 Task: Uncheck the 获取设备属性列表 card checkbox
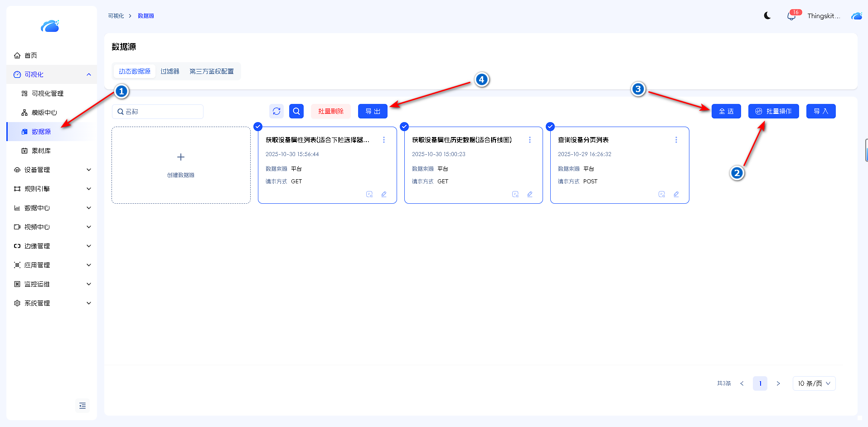[x=258, y=127]
